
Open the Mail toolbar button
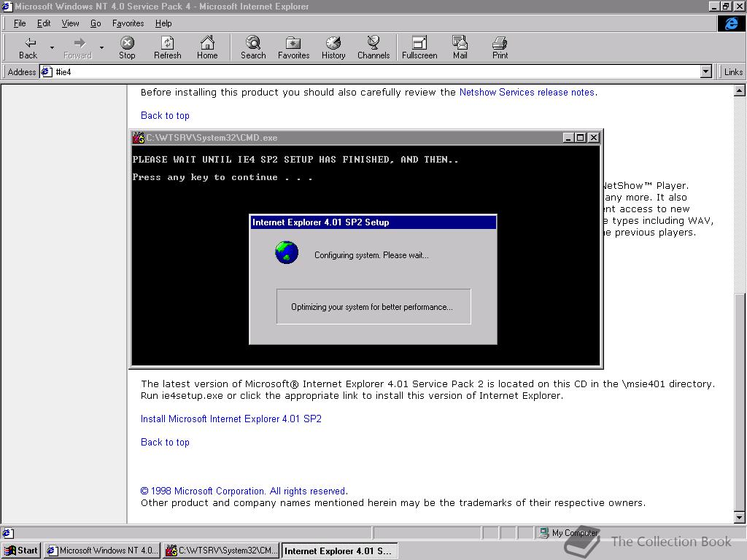(460, 47)
